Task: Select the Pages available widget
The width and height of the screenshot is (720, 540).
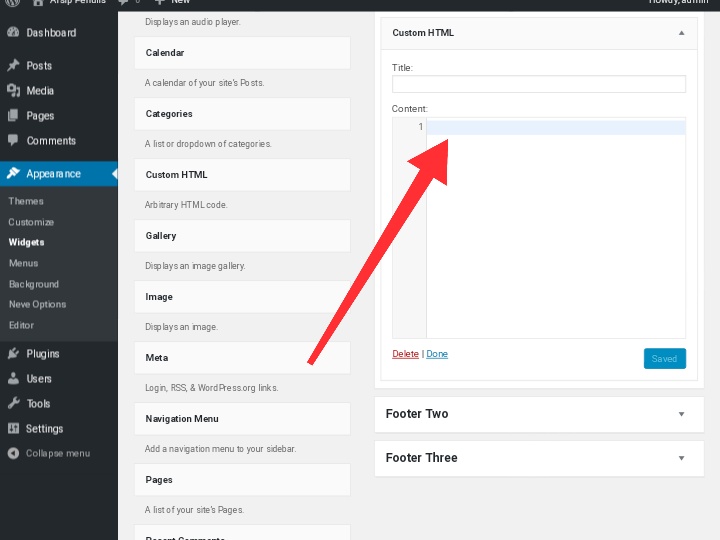Action: tap(242, 480)
